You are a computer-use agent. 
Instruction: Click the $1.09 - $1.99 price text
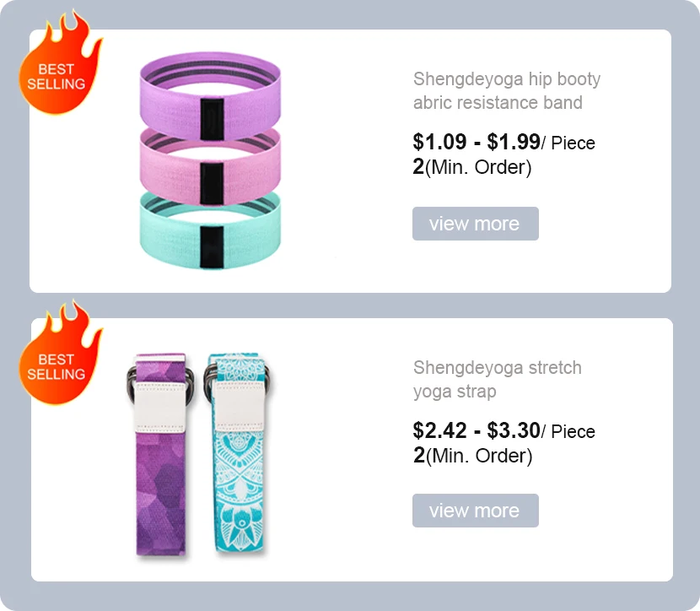(476, 142)
